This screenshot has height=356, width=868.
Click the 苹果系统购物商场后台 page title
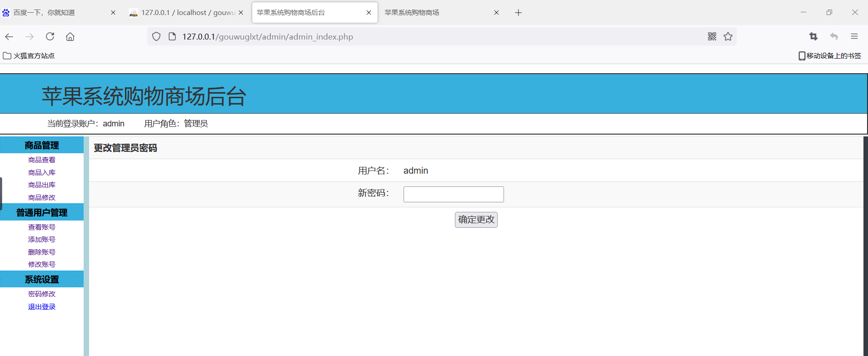[x=144, y=96]
